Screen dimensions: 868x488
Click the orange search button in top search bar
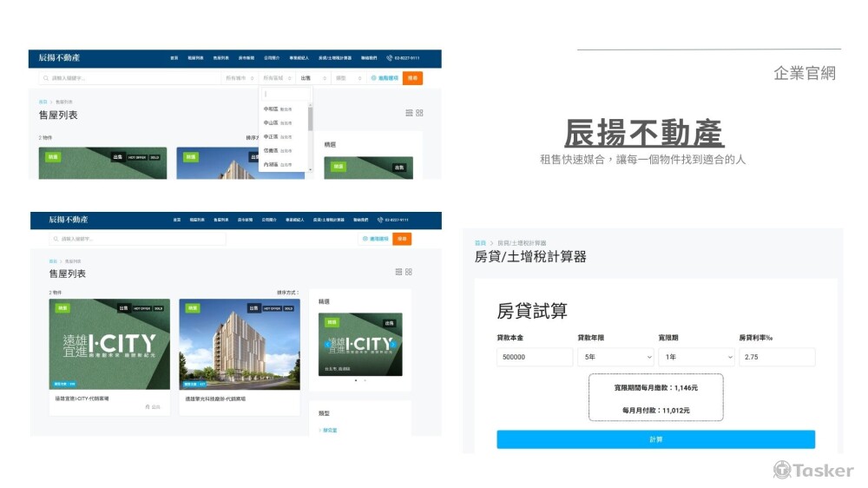[412, 78]
